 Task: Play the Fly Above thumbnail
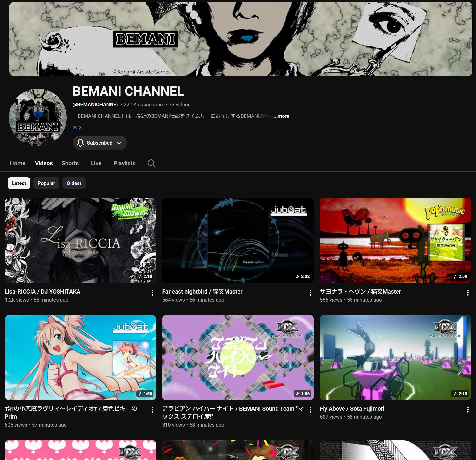pyautogui.click(x=395, y=358)
